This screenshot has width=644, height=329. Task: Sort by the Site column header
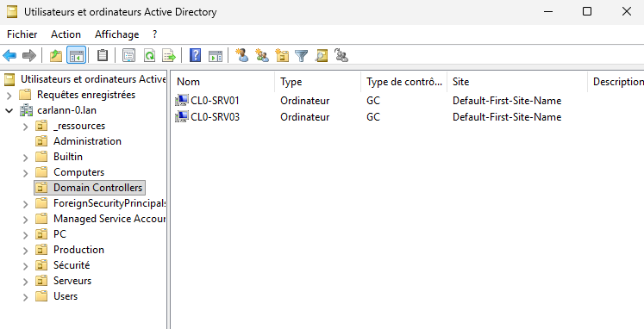tap(517, 82)
